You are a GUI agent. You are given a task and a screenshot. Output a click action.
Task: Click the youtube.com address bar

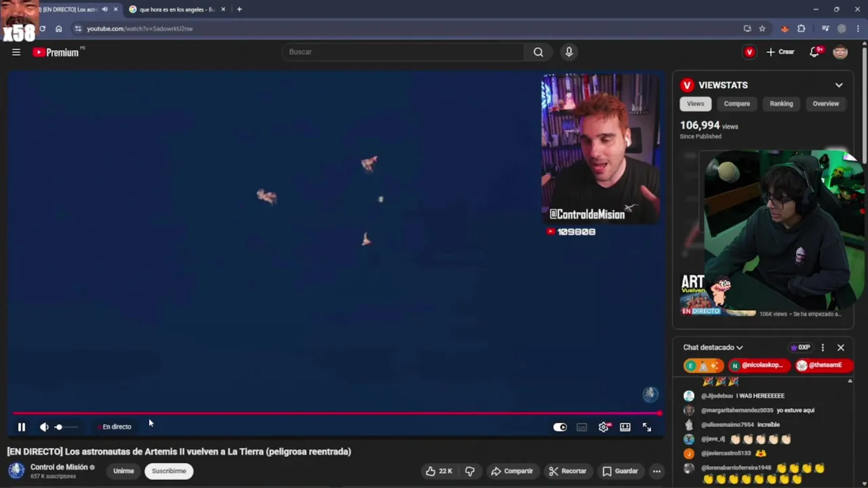[x=407, y=28]
